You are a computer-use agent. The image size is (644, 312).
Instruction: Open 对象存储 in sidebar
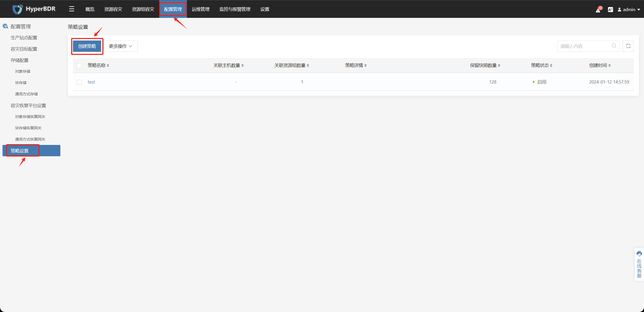click(x=23, y=71)
